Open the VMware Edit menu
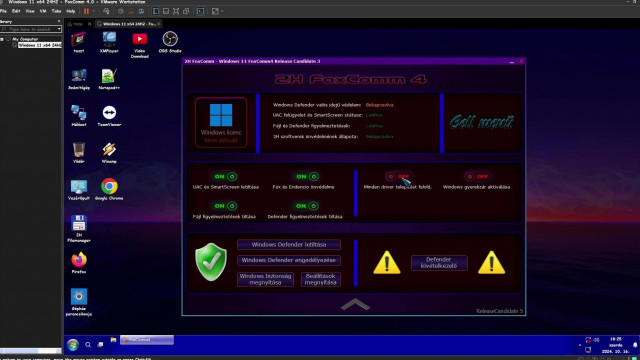The image size is (640, 360). pos(16,11)
